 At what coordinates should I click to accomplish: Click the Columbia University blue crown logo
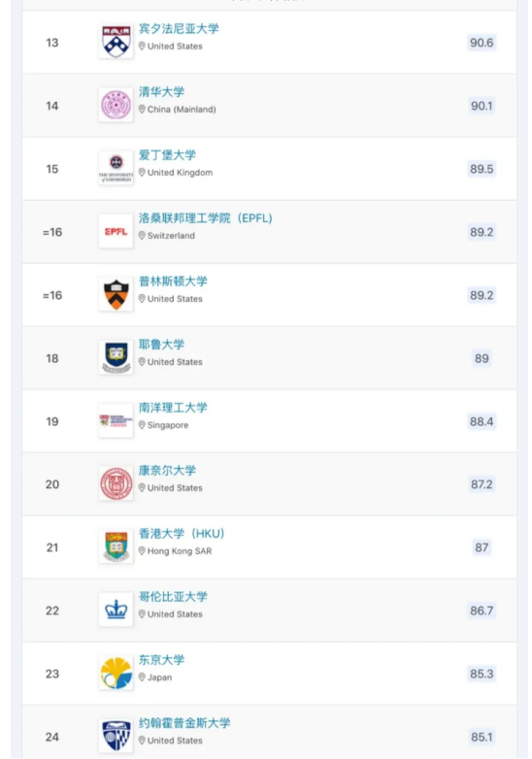pyautogui.click(x=116, y=610)
